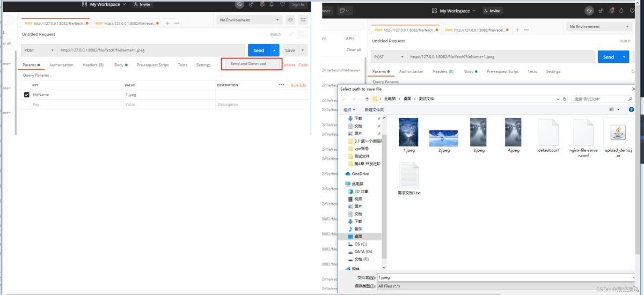
Task: Open the satellite capture icon in left window
Action: [x=251, y=4]
